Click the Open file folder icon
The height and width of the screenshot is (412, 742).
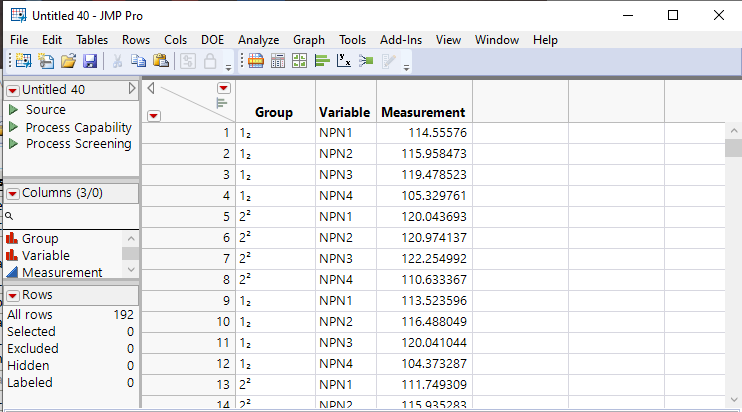click(68, 61)
